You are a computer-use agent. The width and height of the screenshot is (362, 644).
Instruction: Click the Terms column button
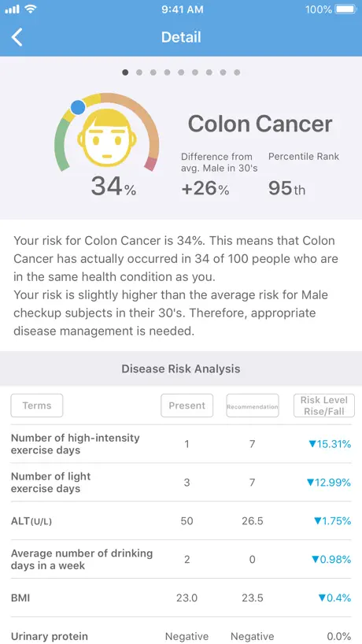pos(36,405)
